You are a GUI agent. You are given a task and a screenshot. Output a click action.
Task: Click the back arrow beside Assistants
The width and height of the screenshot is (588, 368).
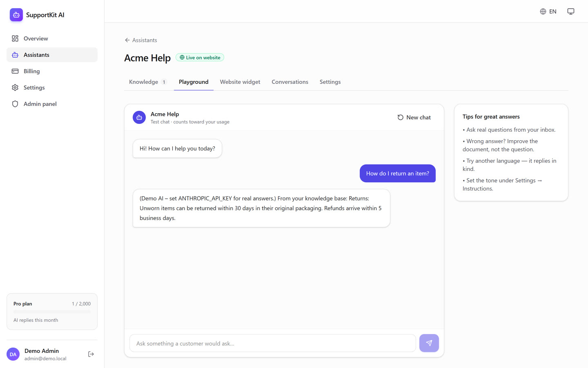[x=127, y=40]
